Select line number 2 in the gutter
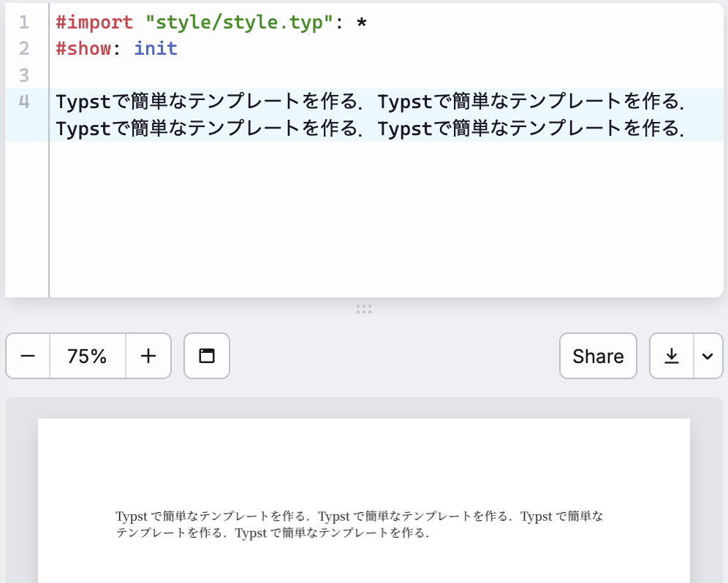Viewport: 728px width, 583px height. coord(23,48)
